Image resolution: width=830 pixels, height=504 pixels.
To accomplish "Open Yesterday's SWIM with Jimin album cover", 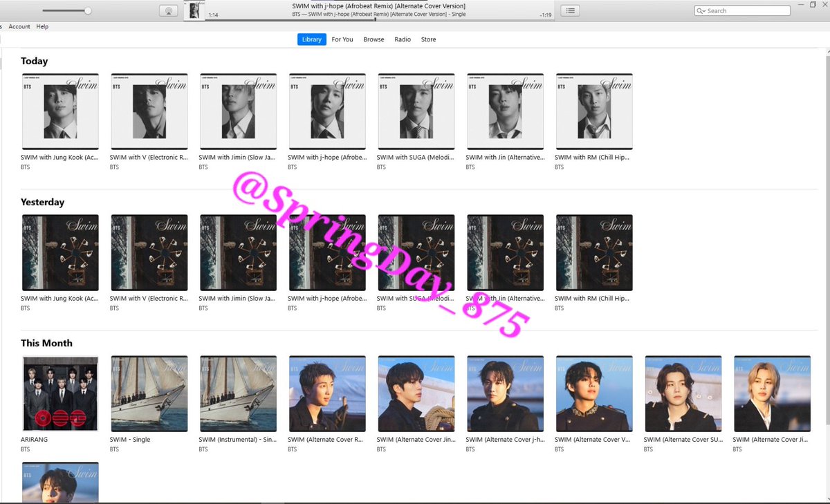I will tap(238, 252).
